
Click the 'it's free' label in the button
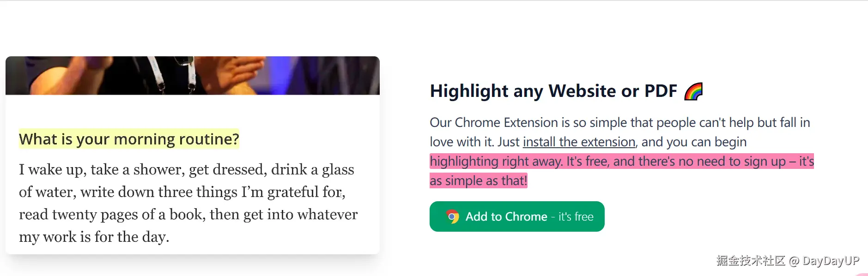[x=576, y=216]
